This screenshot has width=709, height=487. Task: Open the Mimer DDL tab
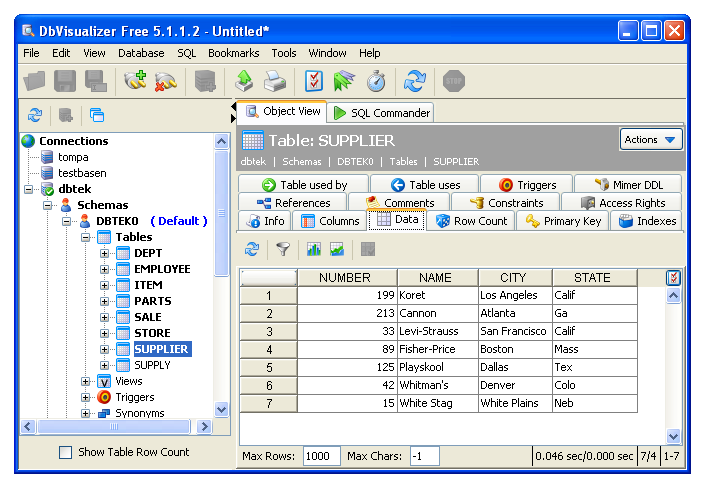click(628, 185)
